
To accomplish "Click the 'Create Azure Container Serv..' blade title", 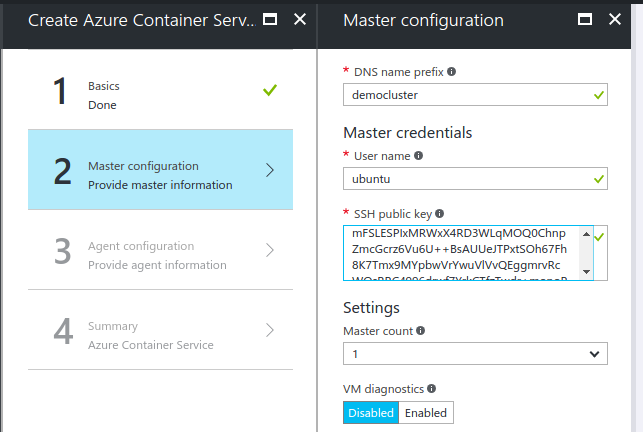I will 142,21.
